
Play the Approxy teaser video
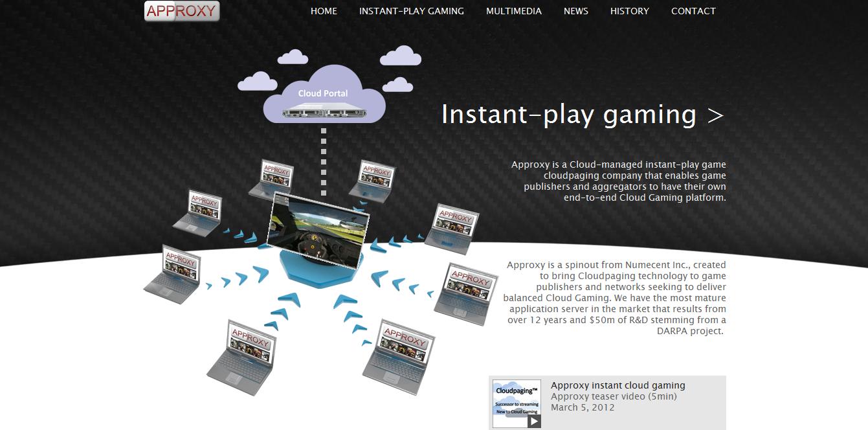(x=517, y=403)
